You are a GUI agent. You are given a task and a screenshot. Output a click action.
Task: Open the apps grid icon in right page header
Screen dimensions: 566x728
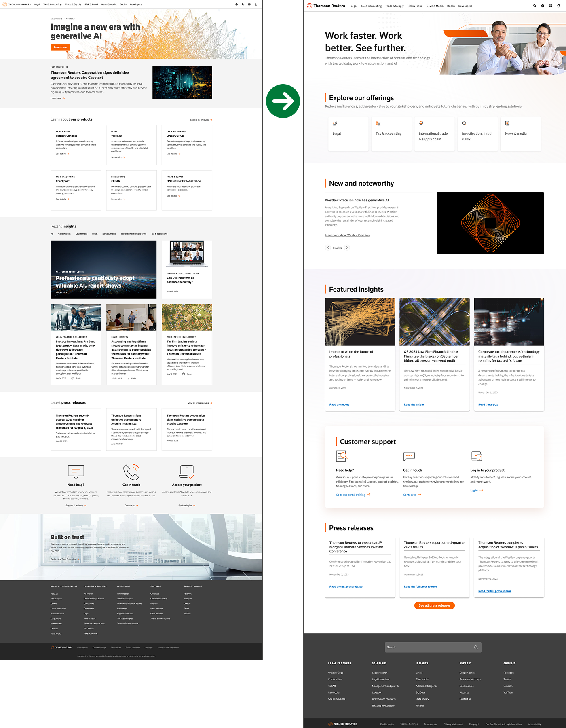point(551,6)
